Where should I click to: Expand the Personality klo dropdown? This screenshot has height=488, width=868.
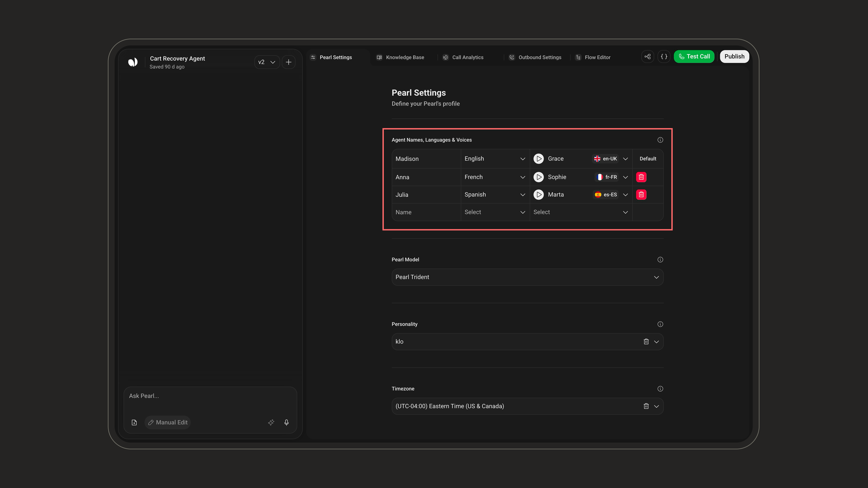point(656,341)
